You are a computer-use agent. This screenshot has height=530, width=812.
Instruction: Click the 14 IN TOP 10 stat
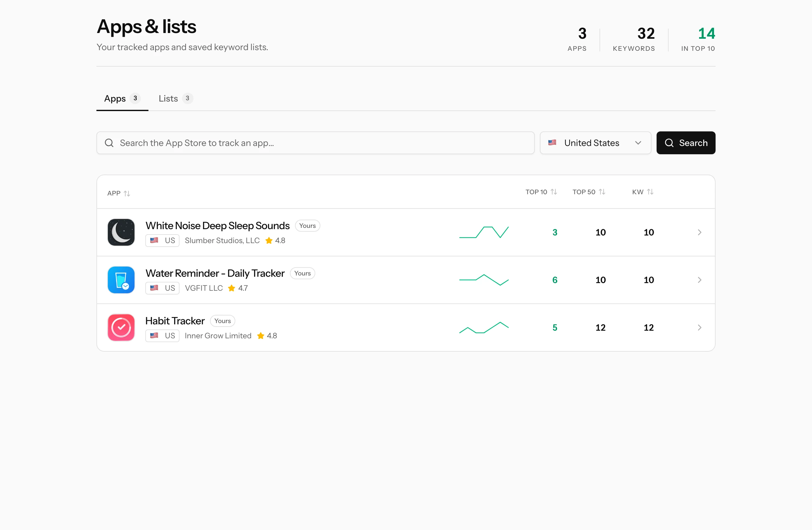[698, 39]
